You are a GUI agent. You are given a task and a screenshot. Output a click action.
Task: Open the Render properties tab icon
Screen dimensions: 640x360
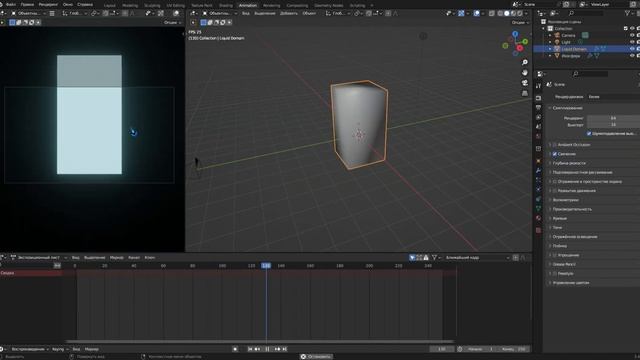(538, 98)
